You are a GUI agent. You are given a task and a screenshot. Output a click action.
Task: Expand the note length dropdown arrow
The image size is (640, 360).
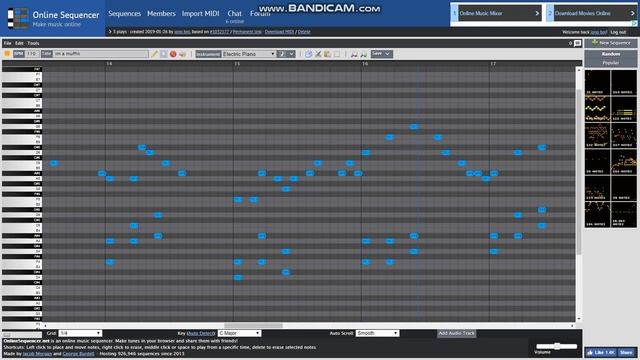coord(291,54)
